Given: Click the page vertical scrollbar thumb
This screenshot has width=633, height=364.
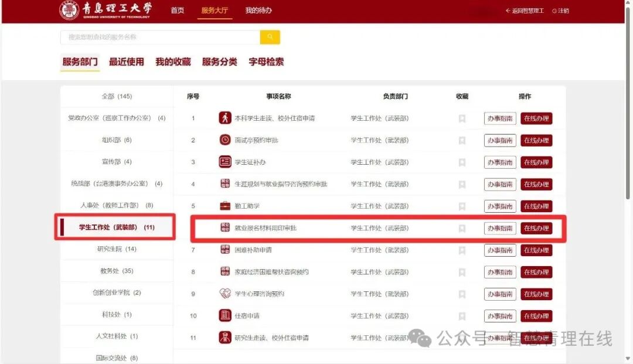Looking at the screenshot, I should coord(628,103).
